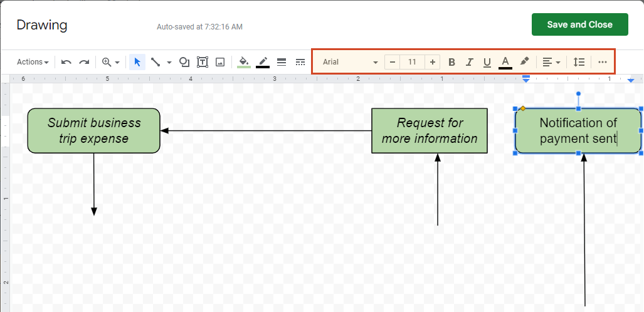The image size is (644, 312).
Task: Insert an image with Image icon
Action: point(220,62)
